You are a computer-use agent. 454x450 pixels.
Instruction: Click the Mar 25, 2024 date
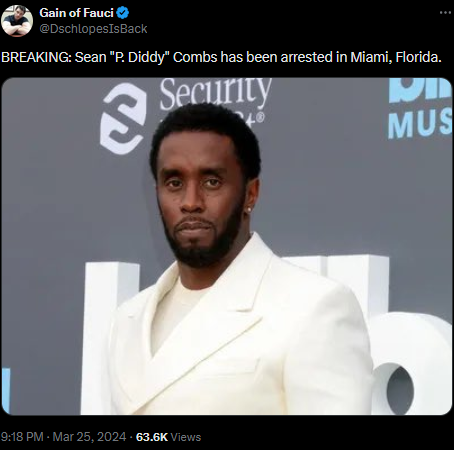(x=89, y=437)
